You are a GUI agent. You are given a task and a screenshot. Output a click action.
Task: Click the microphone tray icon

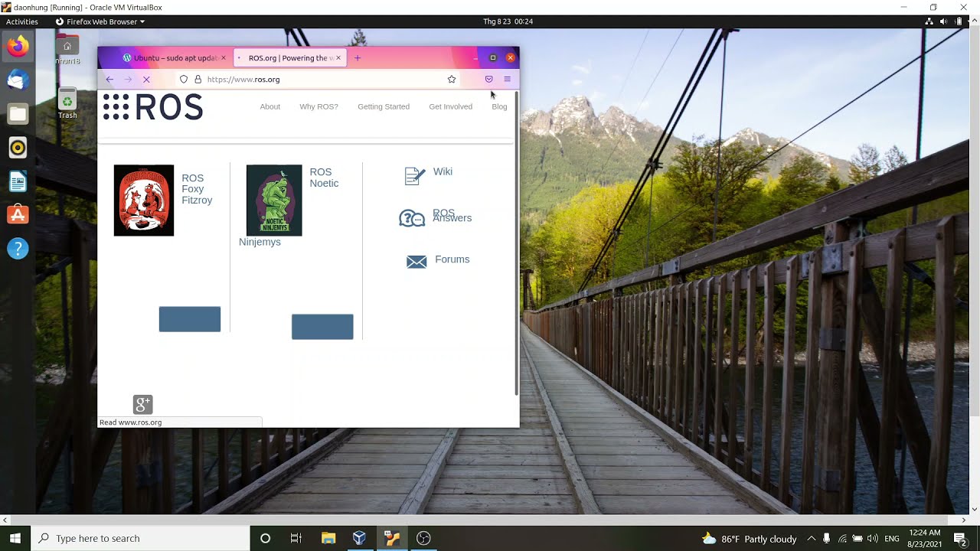[827, 538]
